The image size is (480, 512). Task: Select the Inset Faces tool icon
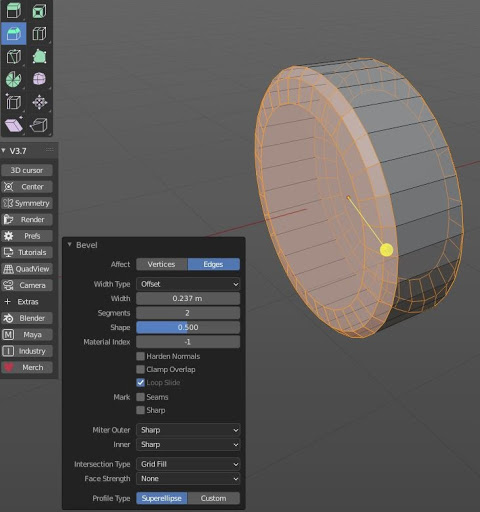coord(39,11)
